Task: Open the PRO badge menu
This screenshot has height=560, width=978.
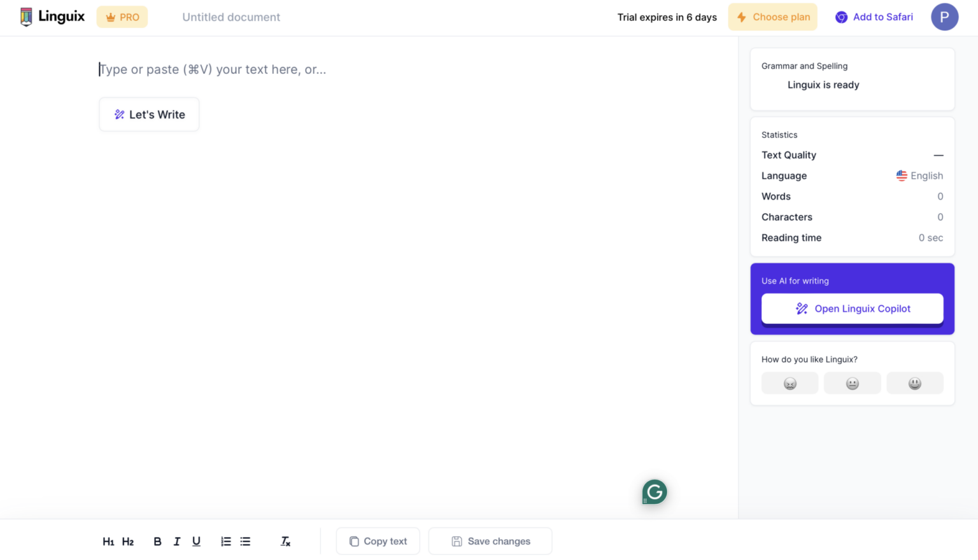Action: coord(122,17)
